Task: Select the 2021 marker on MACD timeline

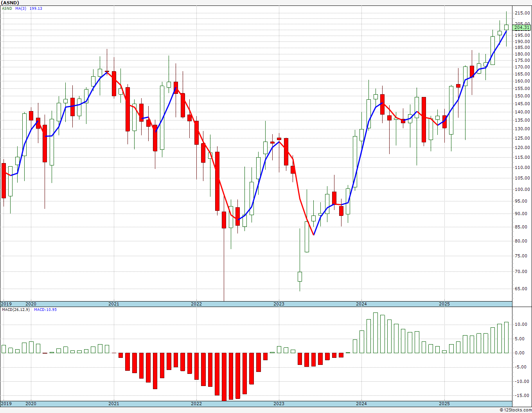Action: coord(113,403)
